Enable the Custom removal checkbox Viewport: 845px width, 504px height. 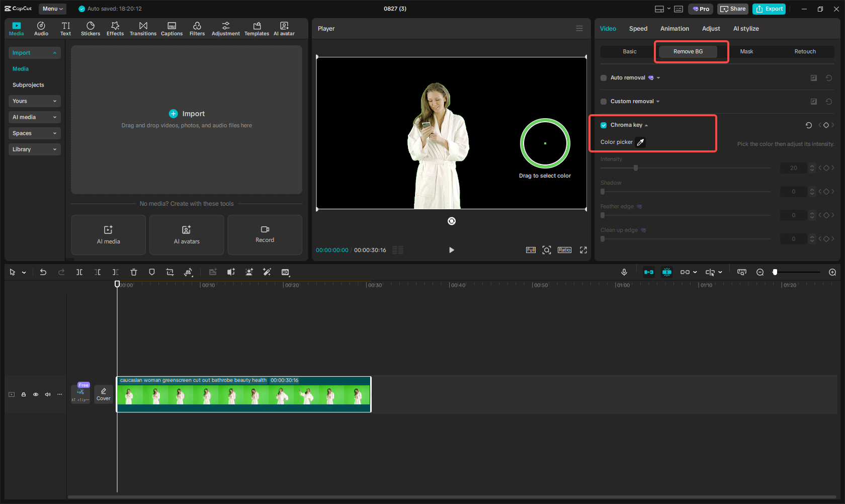click(604, 102)
